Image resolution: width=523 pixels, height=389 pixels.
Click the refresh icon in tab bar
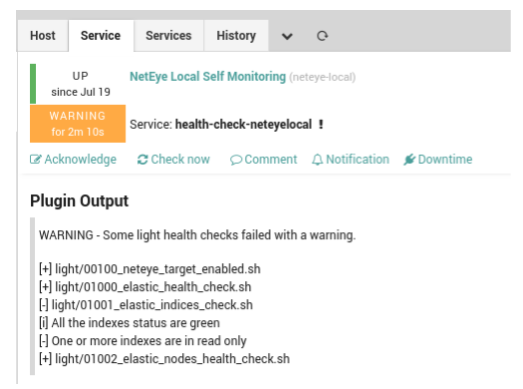click(x=322, y=36)
